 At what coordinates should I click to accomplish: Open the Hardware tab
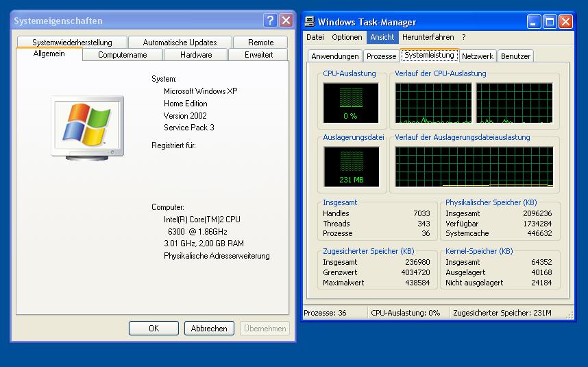(x=196, y=55)
